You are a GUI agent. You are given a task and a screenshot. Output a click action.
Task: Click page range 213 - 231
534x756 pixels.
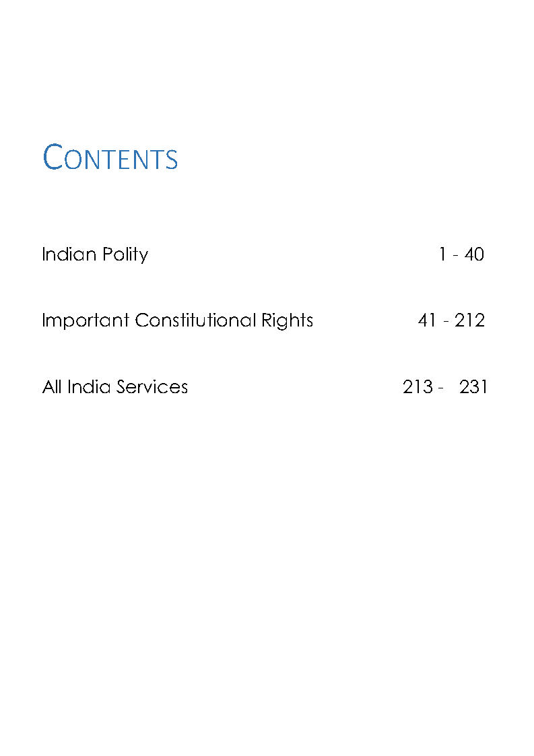click(x=444, y=387)
